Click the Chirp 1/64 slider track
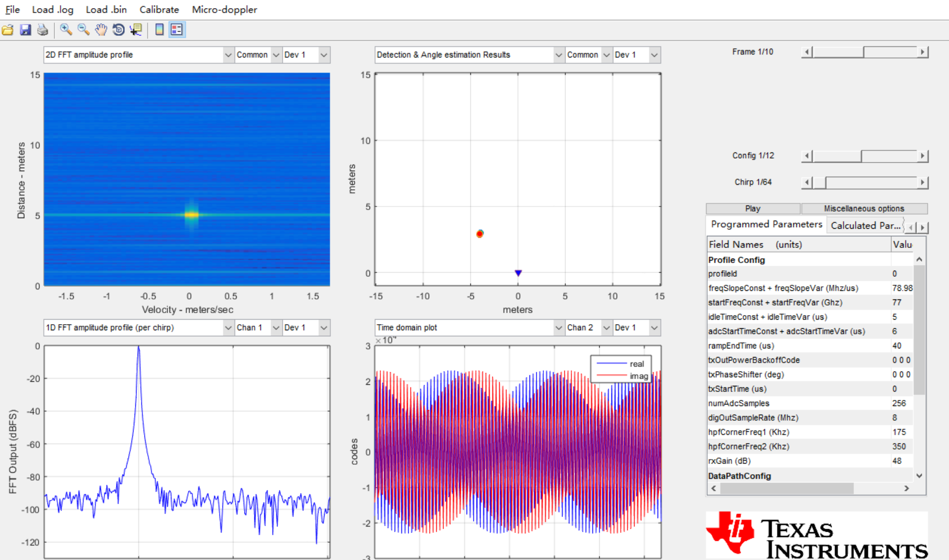This screenshot has height=560, width=949. click(865, 182)
